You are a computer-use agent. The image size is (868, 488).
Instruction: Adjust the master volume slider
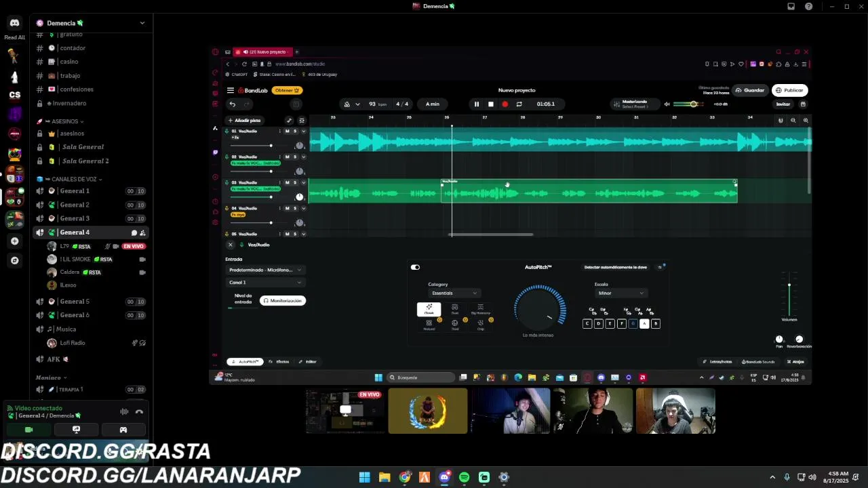pos(690,104)
